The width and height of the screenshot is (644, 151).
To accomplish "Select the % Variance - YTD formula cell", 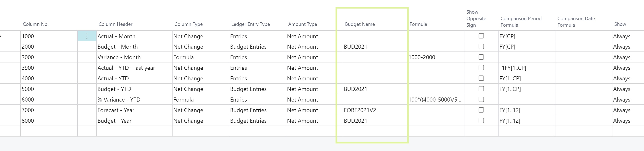I will tap(435, 100).
